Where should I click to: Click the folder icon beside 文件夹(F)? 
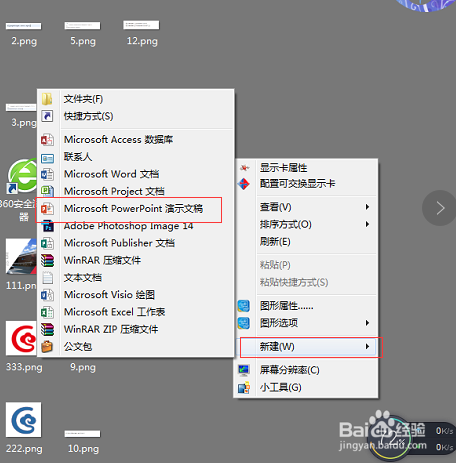[47, 99]
